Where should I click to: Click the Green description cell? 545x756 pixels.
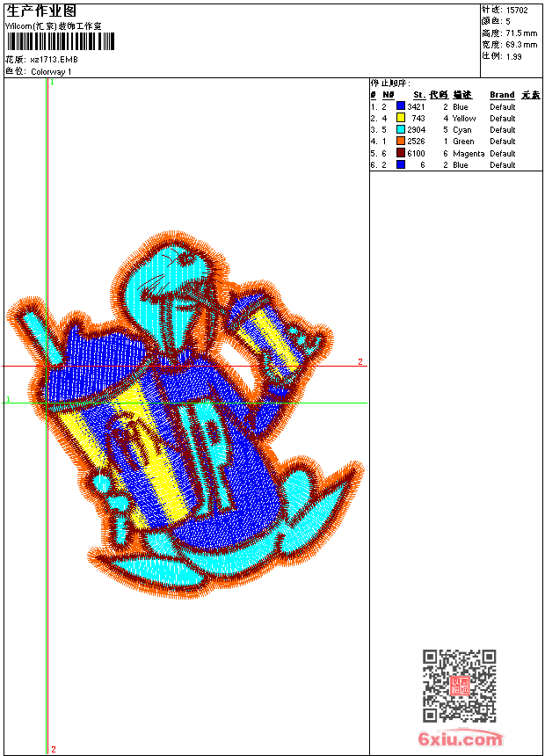tap(463, 142)
